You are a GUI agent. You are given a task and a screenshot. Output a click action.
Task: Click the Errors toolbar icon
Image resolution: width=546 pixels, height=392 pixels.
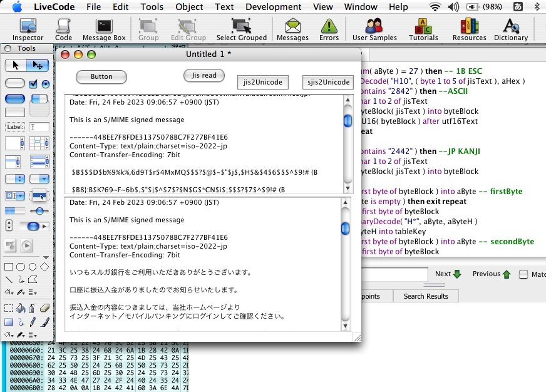[x=329, y=28]
